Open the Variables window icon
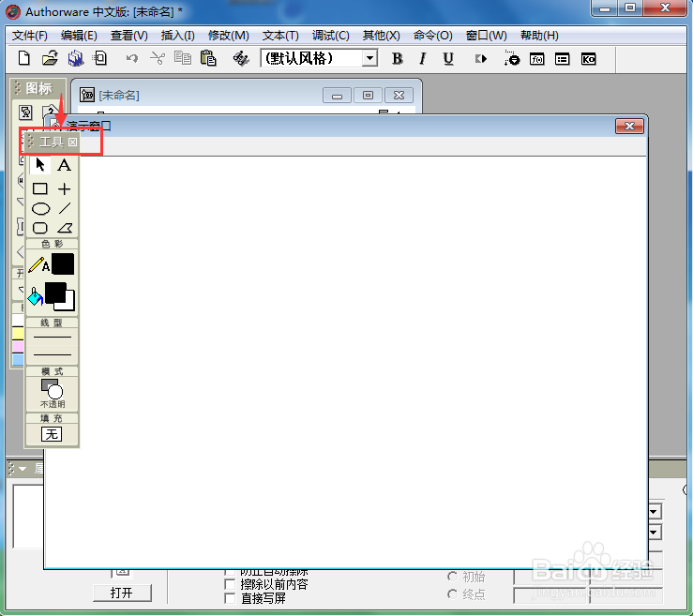This screenshot has width=693, height=616. pyautogui.click(x=562, y=59)
